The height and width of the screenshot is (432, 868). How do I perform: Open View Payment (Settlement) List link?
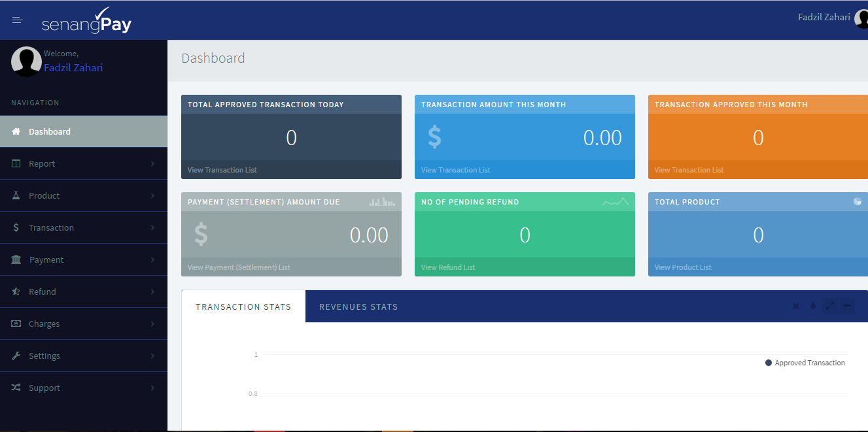pyautogui.click(x=239, y=267)
